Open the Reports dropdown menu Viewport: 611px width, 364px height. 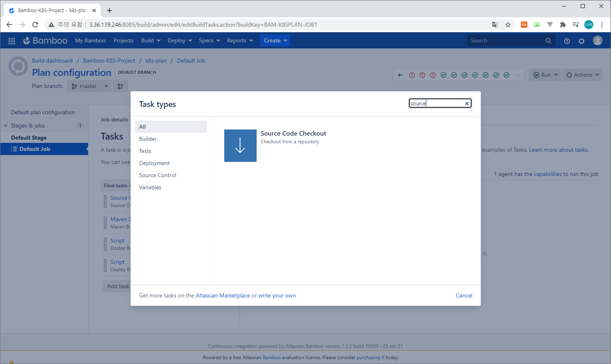pyautogui.click(x=240, y=40)
